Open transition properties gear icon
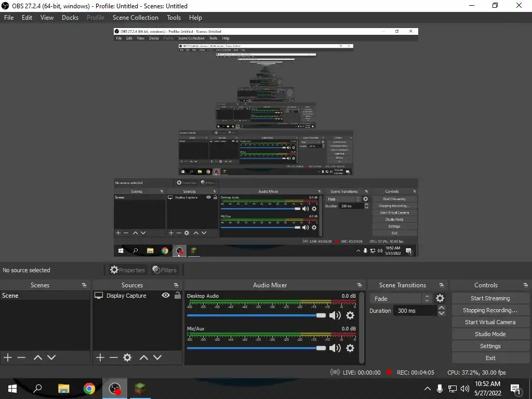The height and width of the screenshot is (399, 532). click(x=440, y=298)
